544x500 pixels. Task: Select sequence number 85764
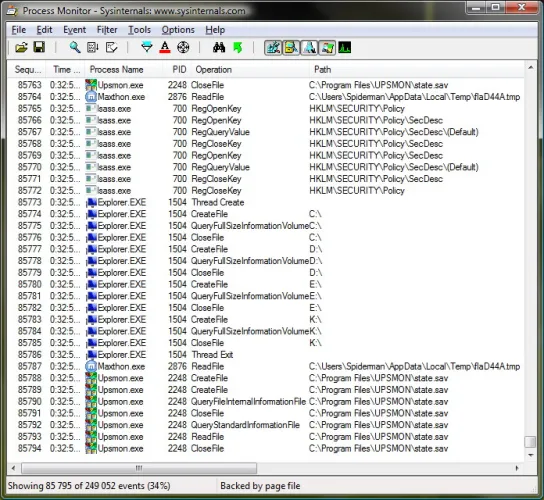point(29,97)
